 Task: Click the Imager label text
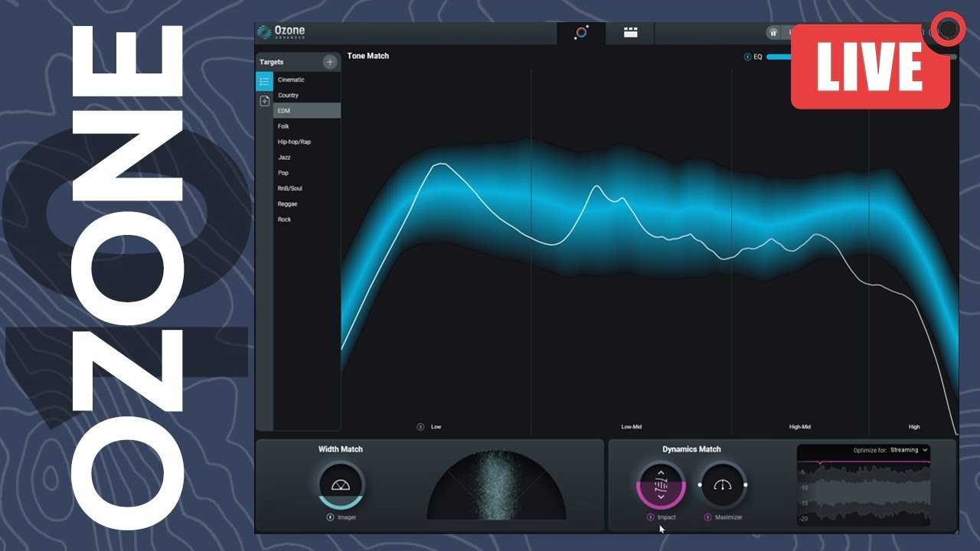pyautogui.click(x=347, y=517)
